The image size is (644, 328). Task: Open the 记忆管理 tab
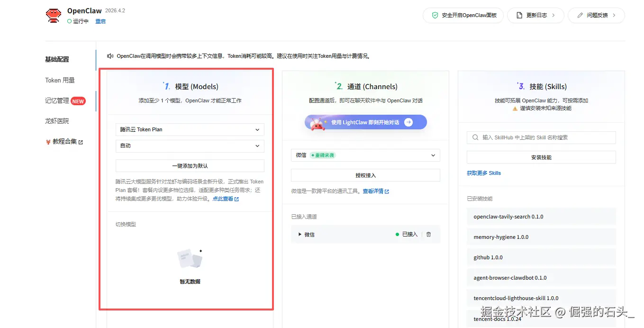[x=57, y=100]
